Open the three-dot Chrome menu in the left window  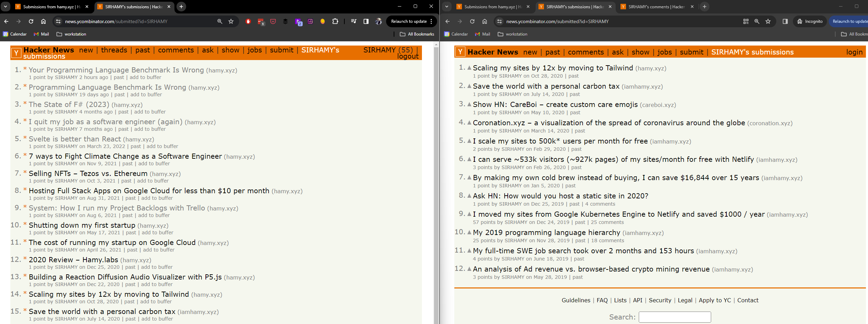(x=431, y=21)
